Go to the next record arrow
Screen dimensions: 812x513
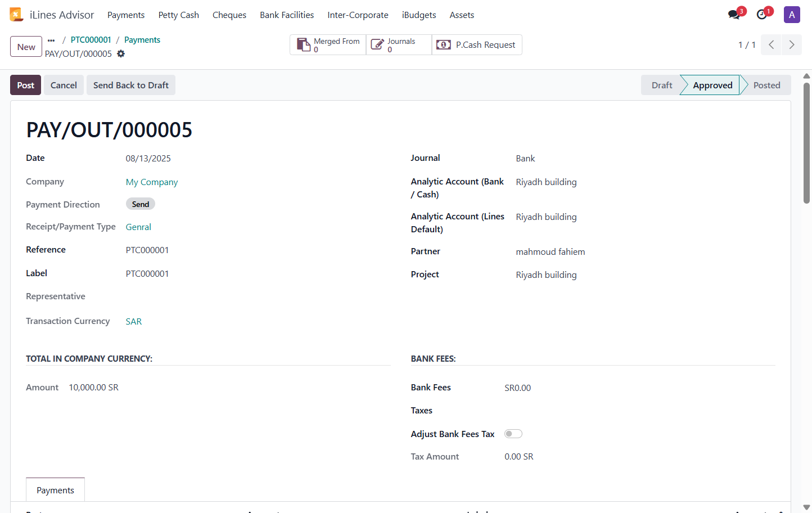(x=792, y=45)
